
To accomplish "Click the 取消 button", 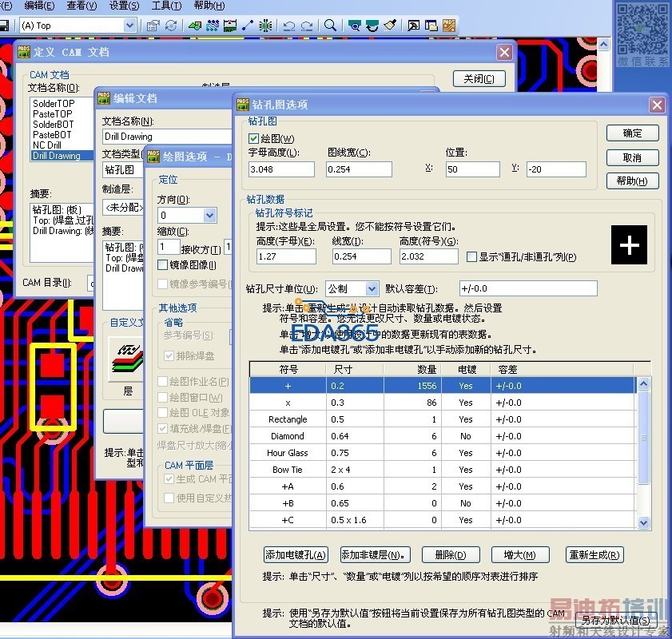I will coord(633,157).
